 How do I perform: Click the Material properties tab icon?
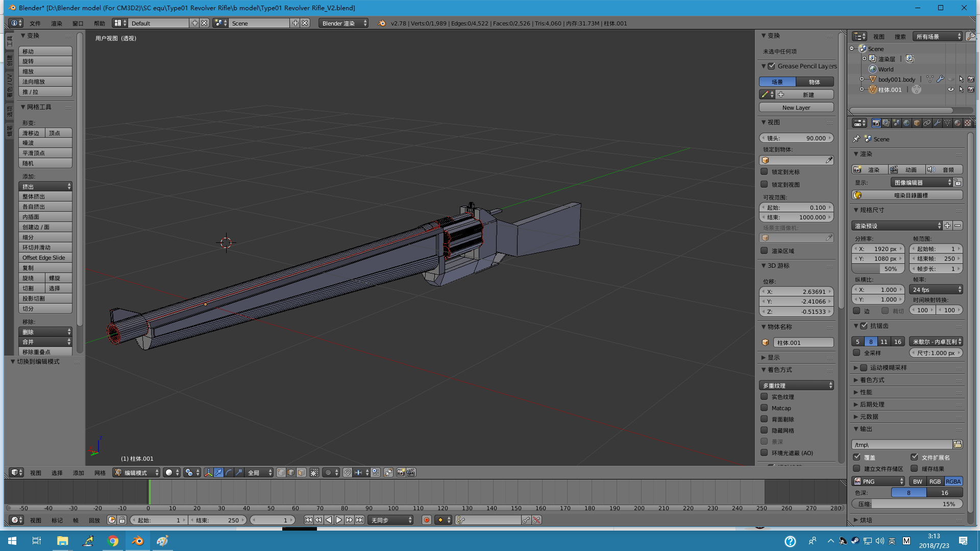pyautogui.click(x=958, y=123)
